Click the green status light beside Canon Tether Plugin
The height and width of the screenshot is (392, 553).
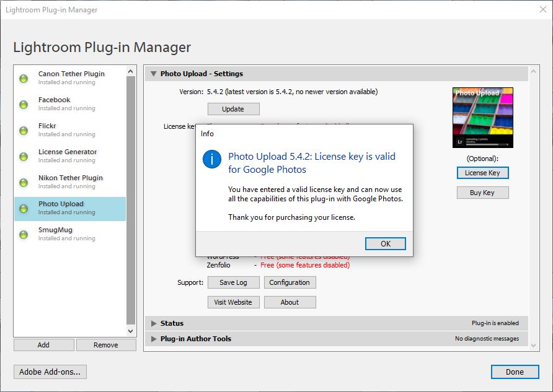point(24,79)
